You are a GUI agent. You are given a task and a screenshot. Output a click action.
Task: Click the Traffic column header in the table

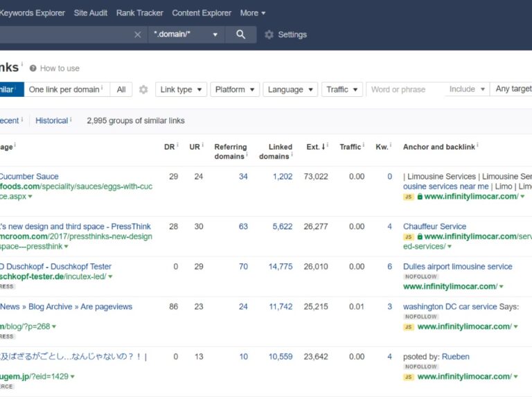[x=350, y=147]
